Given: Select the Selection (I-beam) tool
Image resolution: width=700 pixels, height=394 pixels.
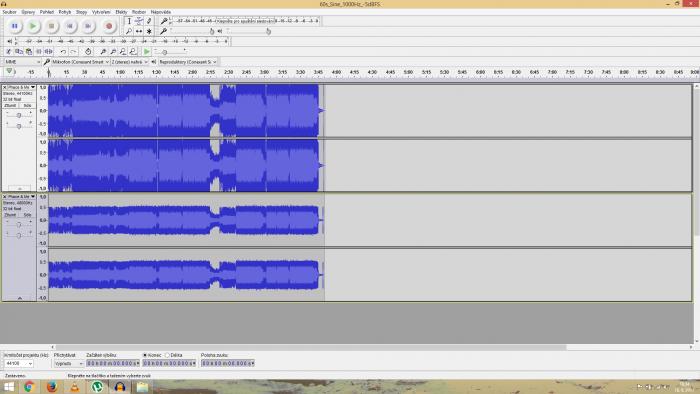Looking at the screenshot, I should click(129, 21).
